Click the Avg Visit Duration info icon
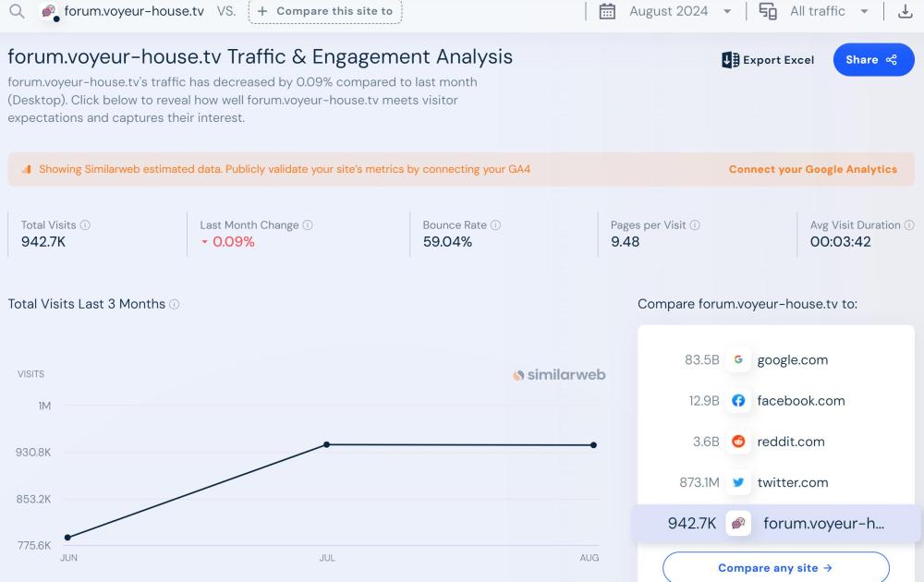This screenshot has height=582, width=924. [909, 225]
